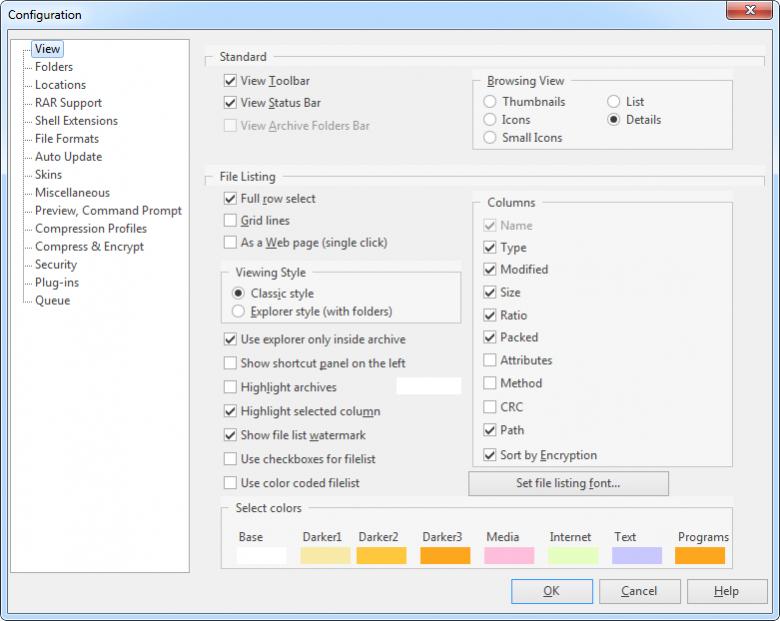
Task: Open Auto Update settings
Action: click(68, 156)
